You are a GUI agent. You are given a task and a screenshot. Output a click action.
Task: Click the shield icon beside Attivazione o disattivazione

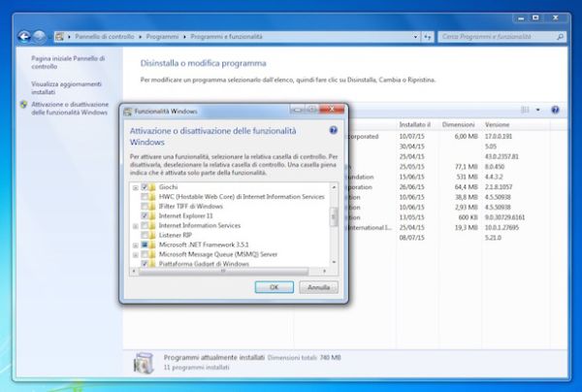23,104
